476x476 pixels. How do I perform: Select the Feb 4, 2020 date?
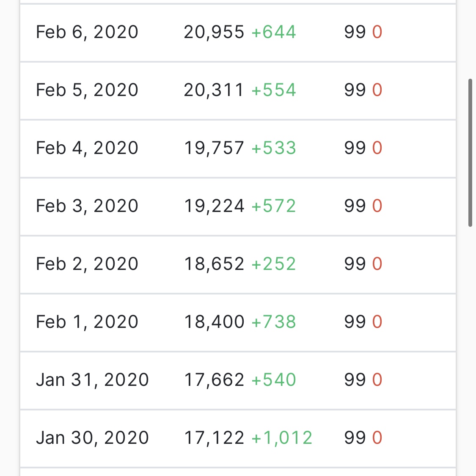(x=87, y=148)
